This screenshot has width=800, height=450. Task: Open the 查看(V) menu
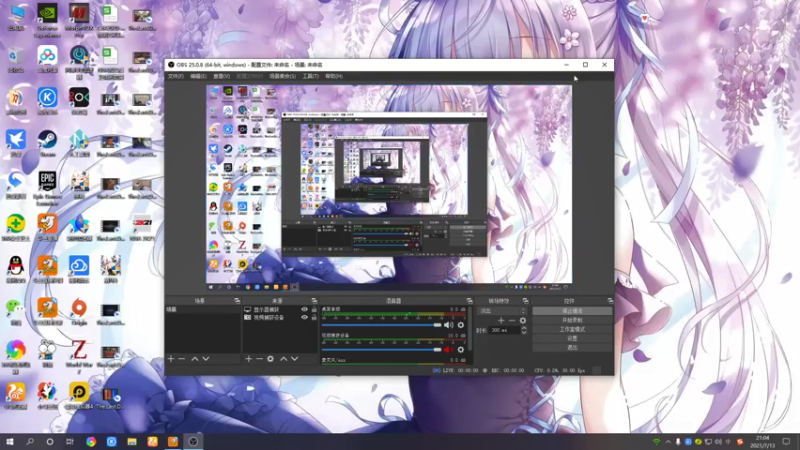pos(221,76)
